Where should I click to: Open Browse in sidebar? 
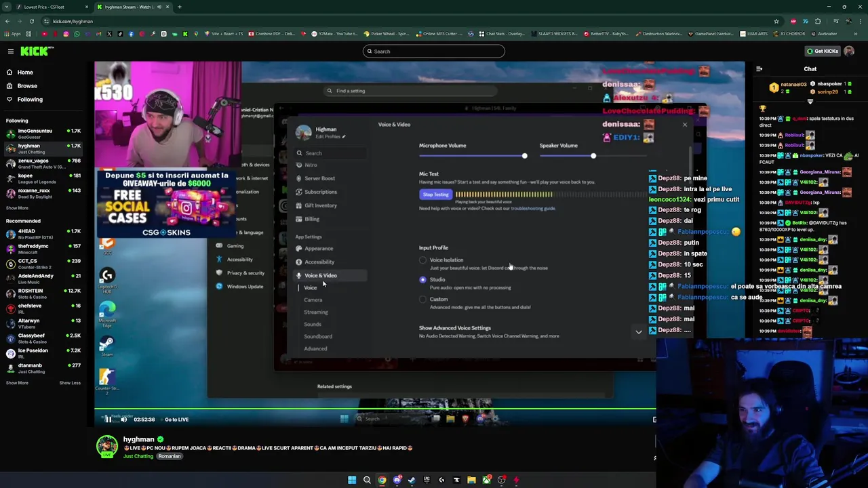click(27, 85)
